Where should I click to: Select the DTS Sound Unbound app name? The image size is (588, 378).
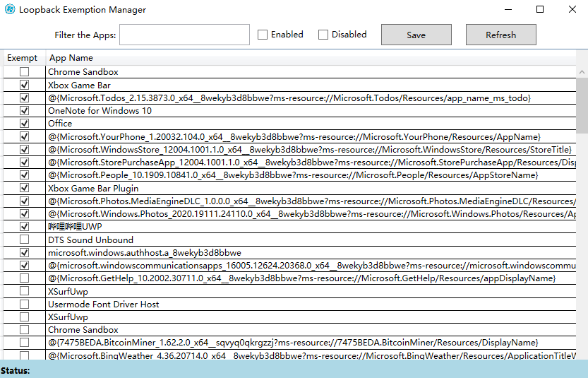pos(91,240)
